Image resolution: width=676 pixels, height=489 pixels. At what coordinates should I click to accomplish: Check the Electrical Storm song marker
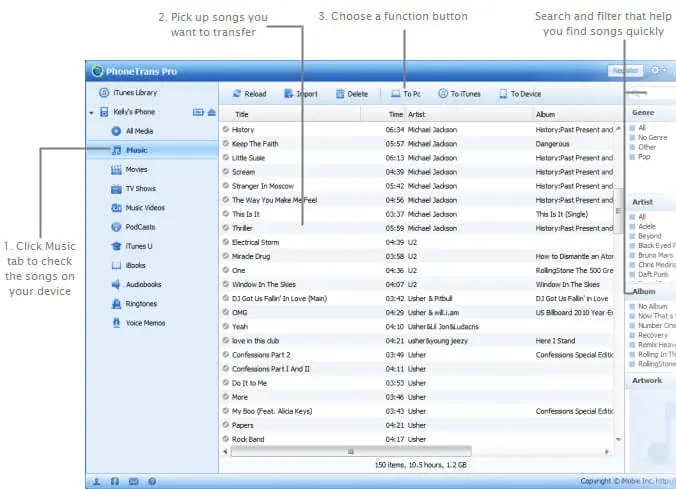click(x=225, y=242)
